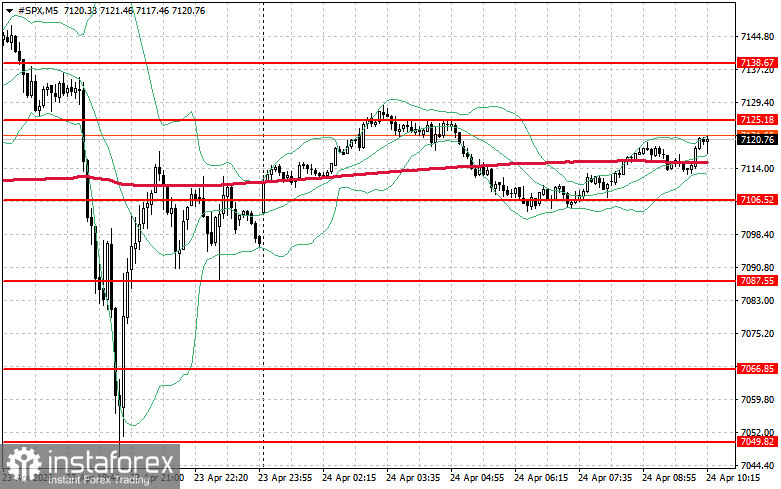Click the 7129.40 price scale value
781x489 pixels.
[758, 103]
